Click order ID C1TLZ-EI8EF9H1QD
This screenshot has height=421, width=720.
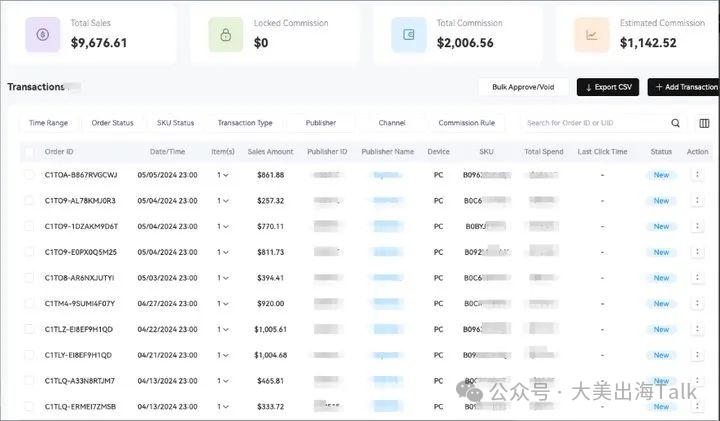point(79,329)
